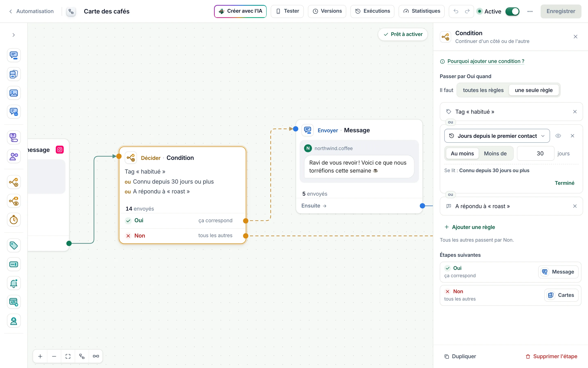Click 'Pourquoi ajouter une condition ?' link
Screen dimensions: 588x368
[x=486, y=61]
